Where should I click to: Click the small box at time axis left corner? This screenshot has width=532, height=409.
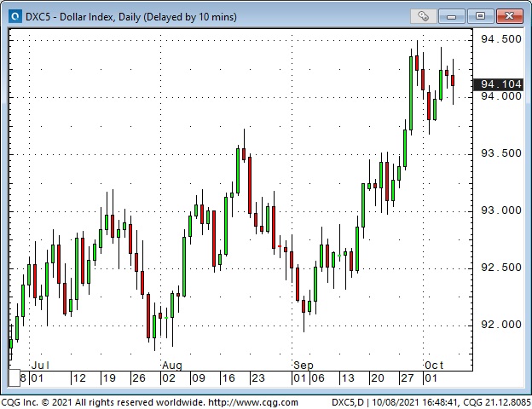(14, 377)
